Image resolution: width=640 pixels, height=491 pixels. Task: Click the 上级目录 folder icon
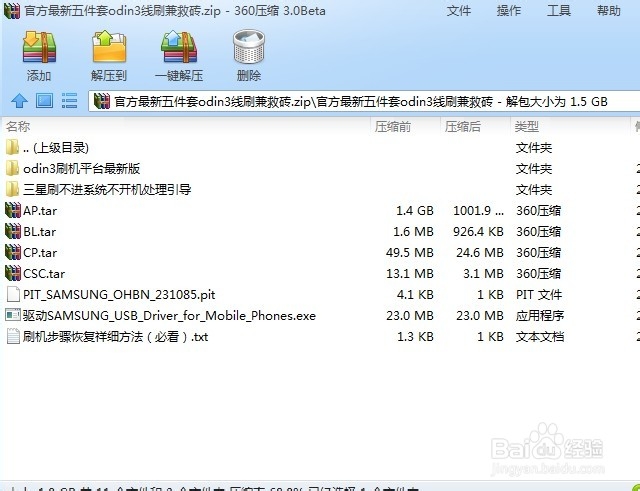point(12,147)
